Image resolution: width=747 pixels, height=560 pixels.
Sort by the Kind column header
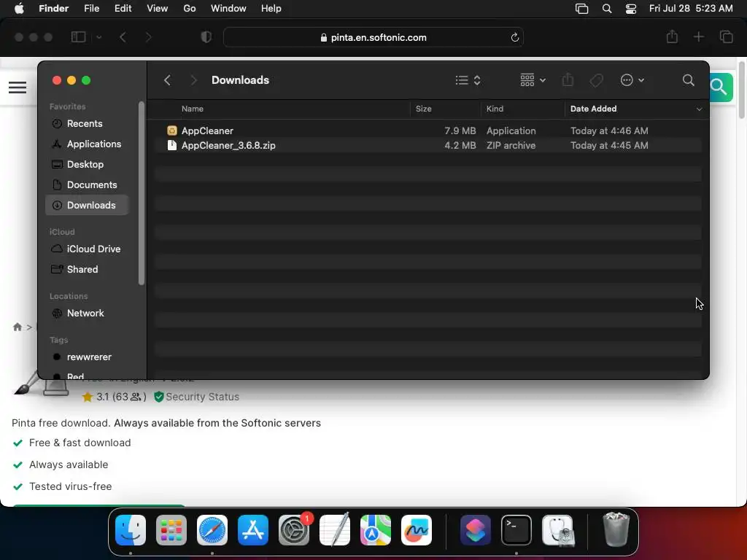pyautogui.click(x=495, y=109)
